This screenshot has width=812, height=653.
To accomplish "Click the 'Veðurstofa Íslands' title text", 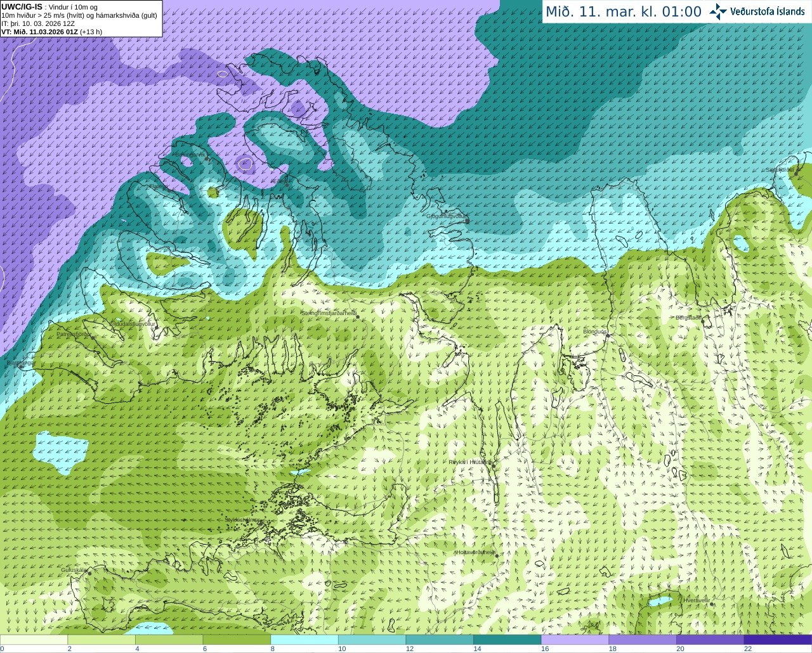I will pos(767,11).
